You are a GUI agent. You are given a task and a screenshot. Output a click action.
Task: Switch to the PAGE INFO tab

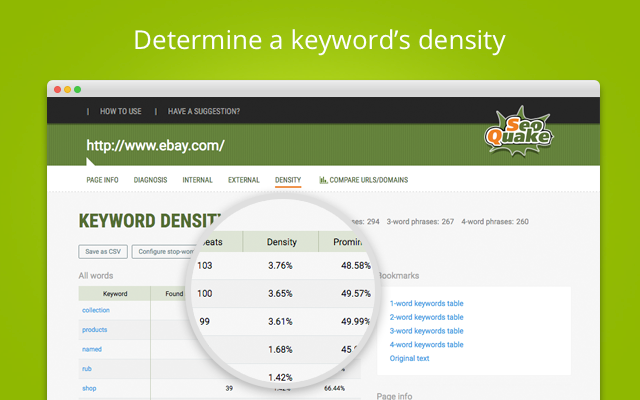(x=102, y=180)
